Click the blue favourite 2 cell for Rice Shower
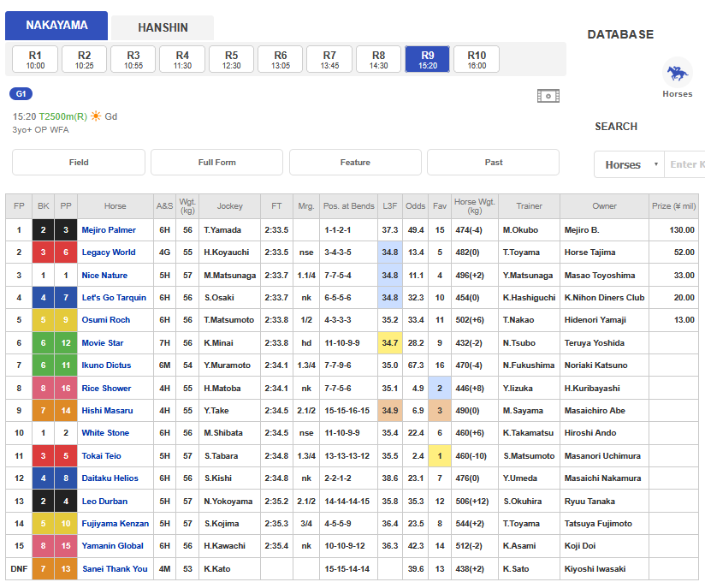Viewport: 705px width, 588px height. tap(440, 389)
